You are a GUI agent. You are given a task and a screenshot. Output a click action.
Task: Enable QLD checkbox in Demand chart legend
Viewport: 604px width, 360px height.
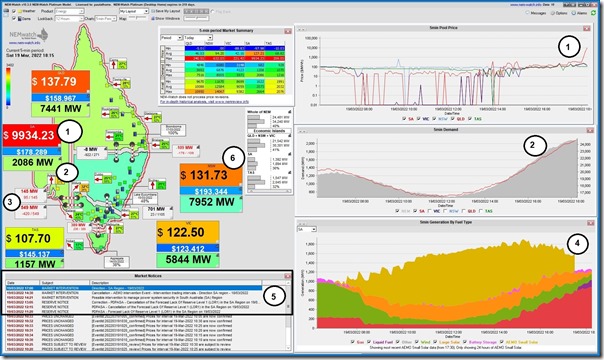pos(463,211)
